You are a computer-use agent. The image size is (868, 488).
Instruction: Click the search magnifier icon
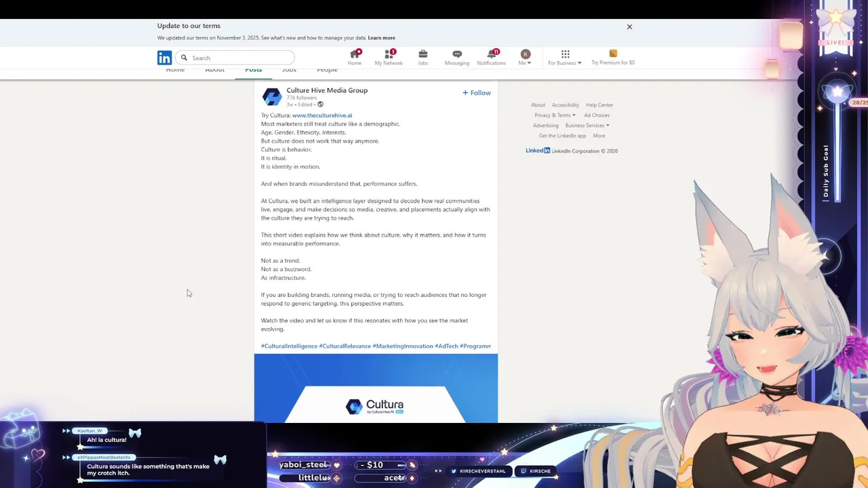tap(184, 58)
